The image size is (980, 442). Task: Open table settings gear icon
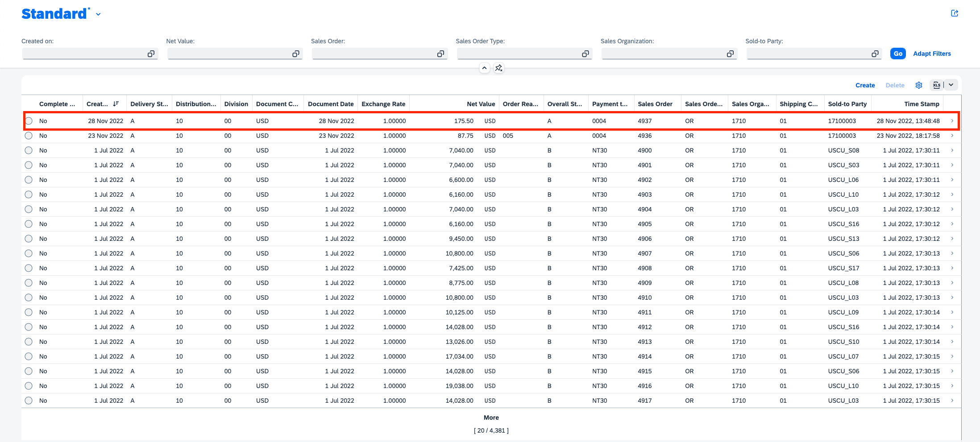919,85
